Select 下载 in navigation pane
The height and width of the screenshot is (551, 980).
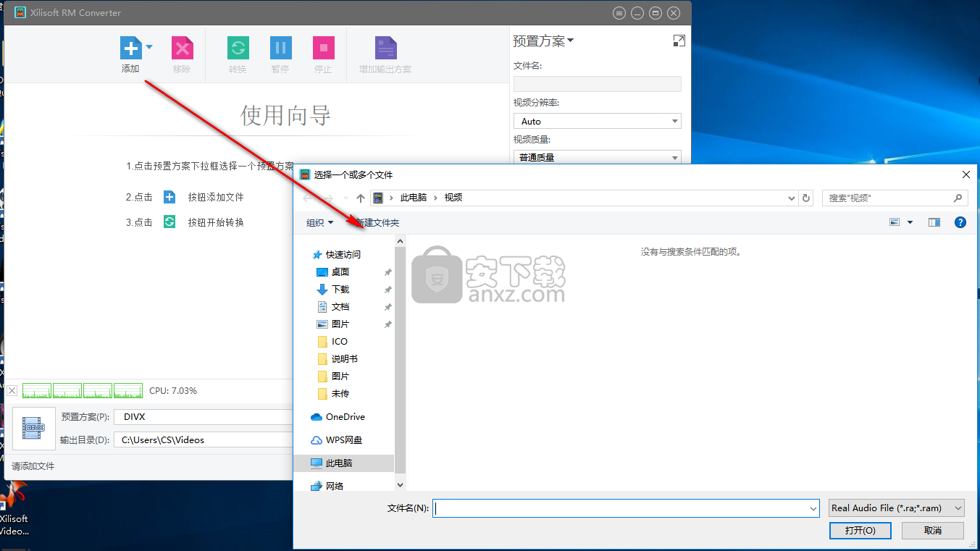point(340,290)
